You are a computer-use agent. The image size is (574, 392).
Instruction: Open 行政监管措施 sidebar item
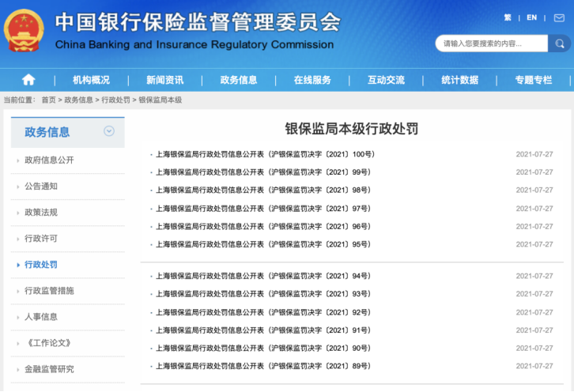(x=49, y=291)
